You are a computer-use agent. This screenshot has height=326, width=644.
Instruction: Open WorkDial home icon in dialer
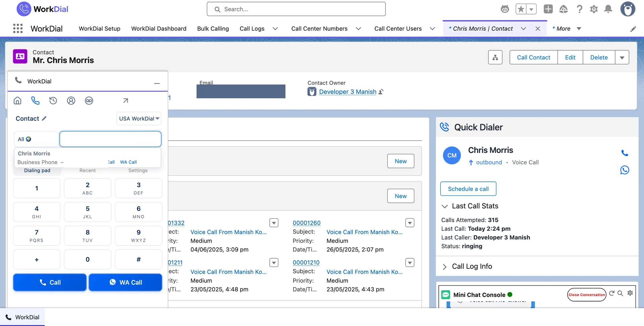pos(17,101)
